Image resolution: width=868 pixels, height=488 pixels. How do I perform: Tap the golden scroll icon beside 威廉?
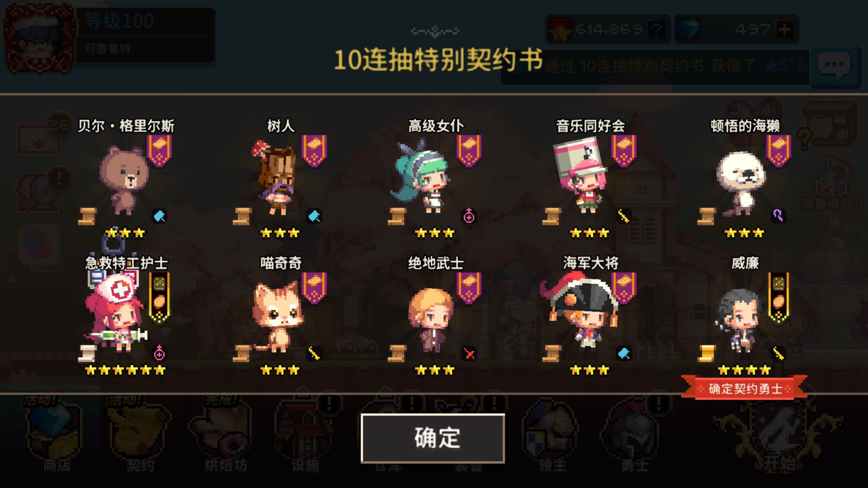tap(706, 353)
